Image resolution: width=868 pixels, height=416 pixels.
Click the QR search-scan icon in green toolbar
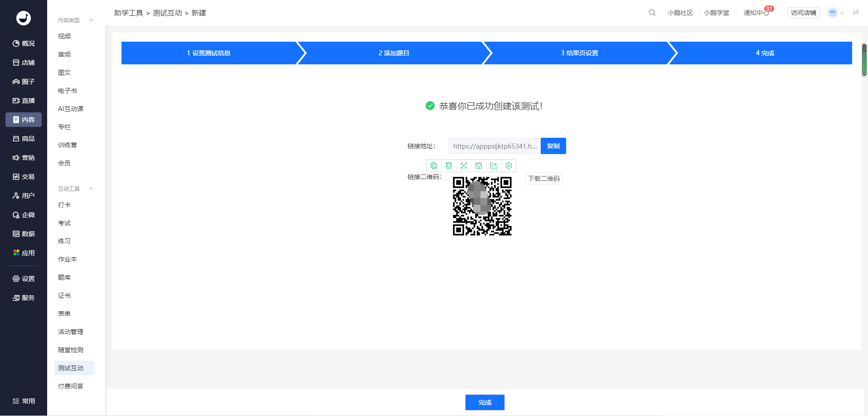(x=434, y=166)
